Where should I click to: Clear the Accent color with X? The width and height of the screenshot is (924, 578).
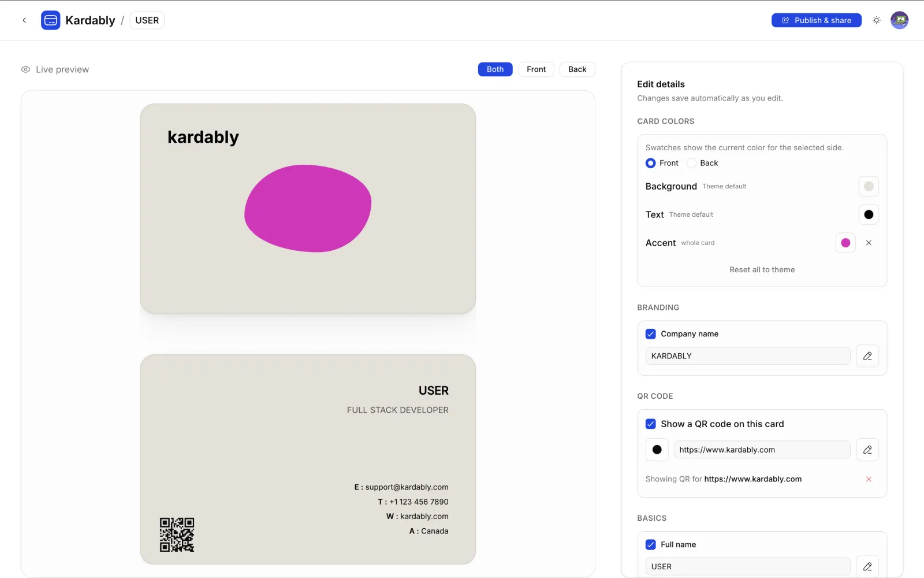pos(869,243)
